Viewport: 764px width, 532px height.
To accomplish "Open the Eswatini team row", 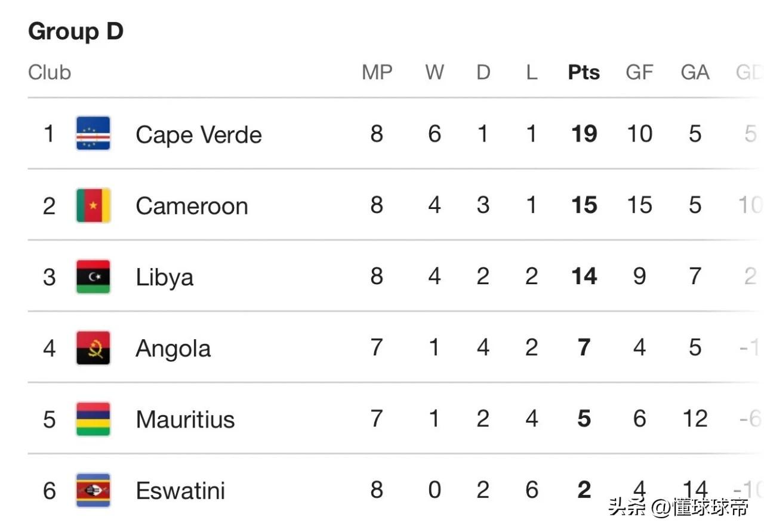I will pos(394,490).
